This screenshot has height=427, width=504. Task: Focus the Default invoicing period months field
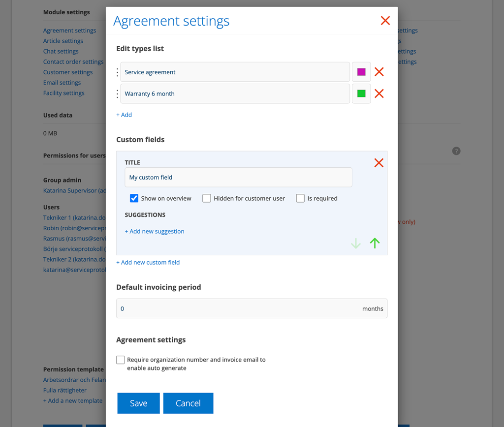(252, 308)
